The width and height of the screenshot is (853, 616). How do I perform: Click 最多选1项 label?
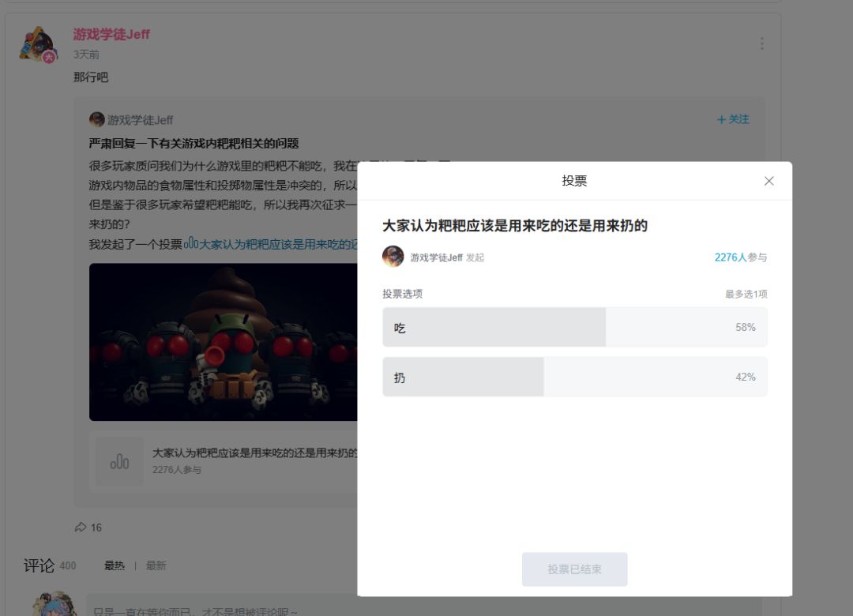[x=746, y=294]
